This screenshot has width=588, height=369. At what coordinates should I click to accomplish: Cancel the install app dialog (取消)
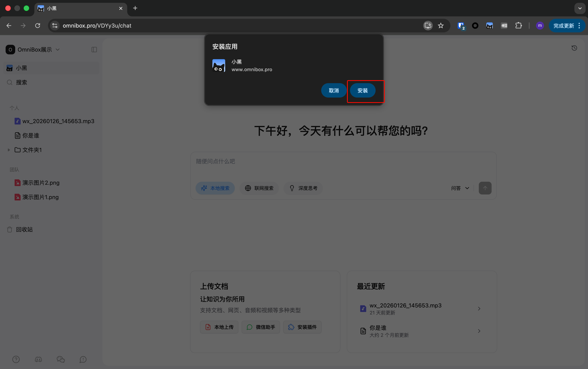pos(334,91)
